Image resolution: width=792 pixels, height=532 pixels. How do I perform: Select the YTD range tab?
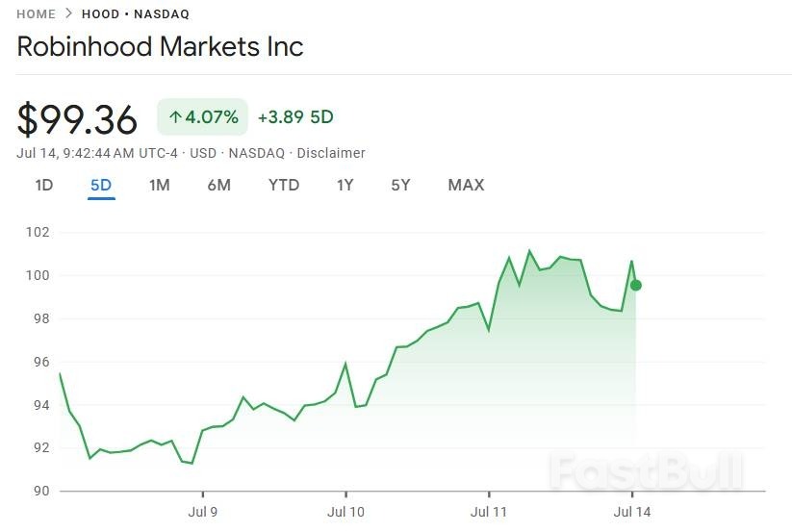(283, 185)
